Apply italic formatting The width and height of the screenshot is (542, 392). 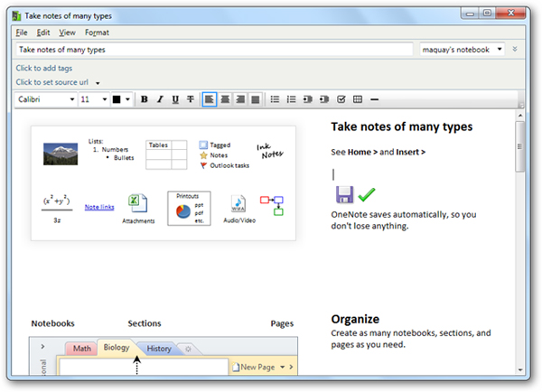(x=160, y=99)
